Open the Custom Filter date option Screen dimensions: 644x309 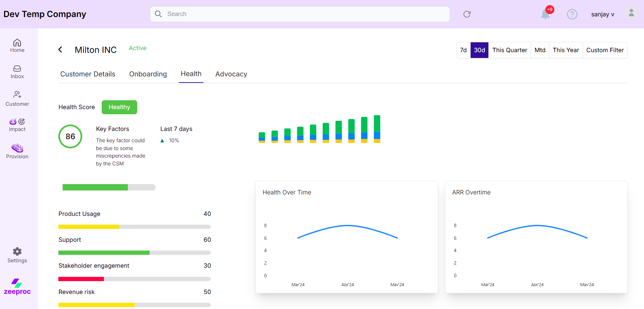(605, 50)
